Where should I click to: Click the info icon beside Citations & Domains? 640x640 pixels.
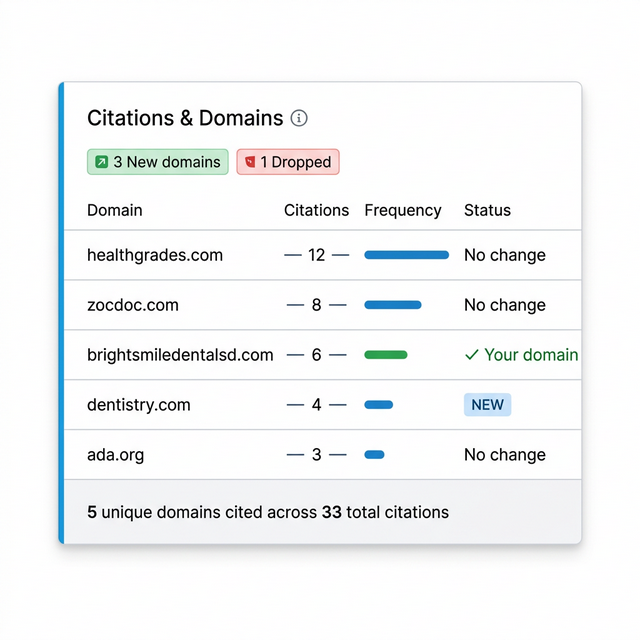click(x=299, y=118)
